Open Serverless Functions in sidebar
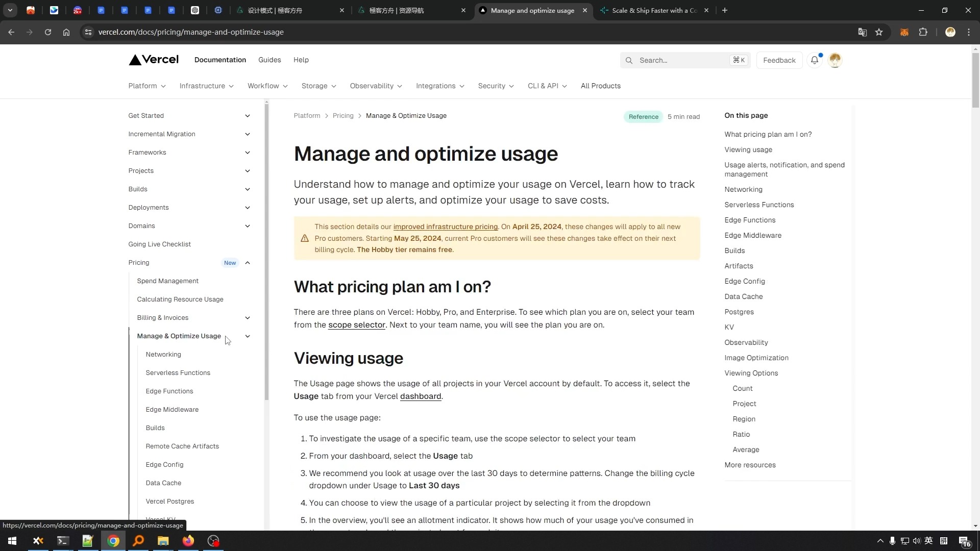Screen dimensions: 980x551 (x=178, y=373)
